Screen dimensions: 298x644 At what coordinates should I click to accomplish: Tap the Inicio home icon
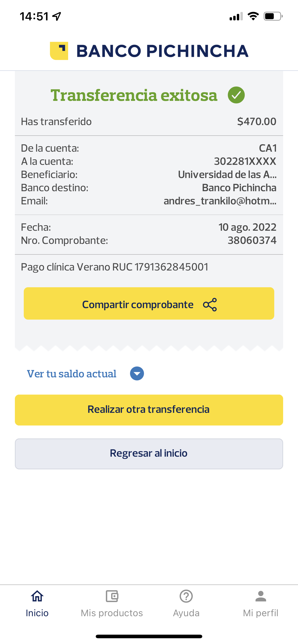(x=37, y=596)
